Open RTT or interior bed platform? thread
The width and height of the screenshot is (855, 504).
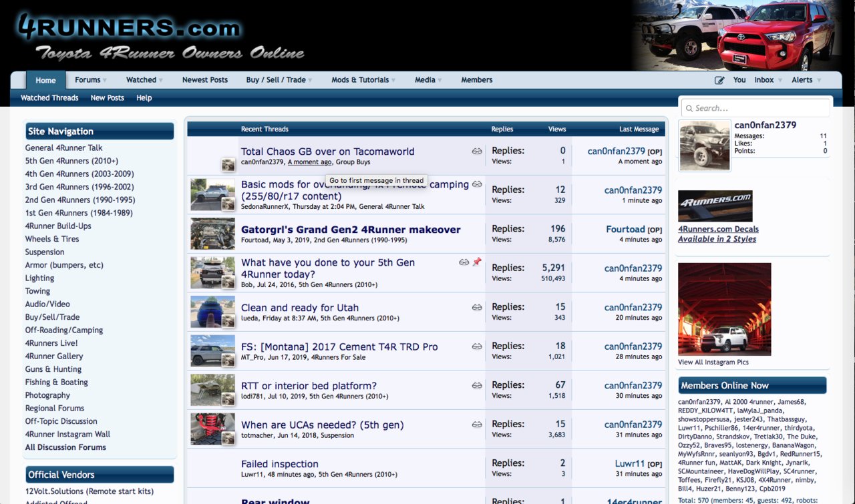[309, 386]
